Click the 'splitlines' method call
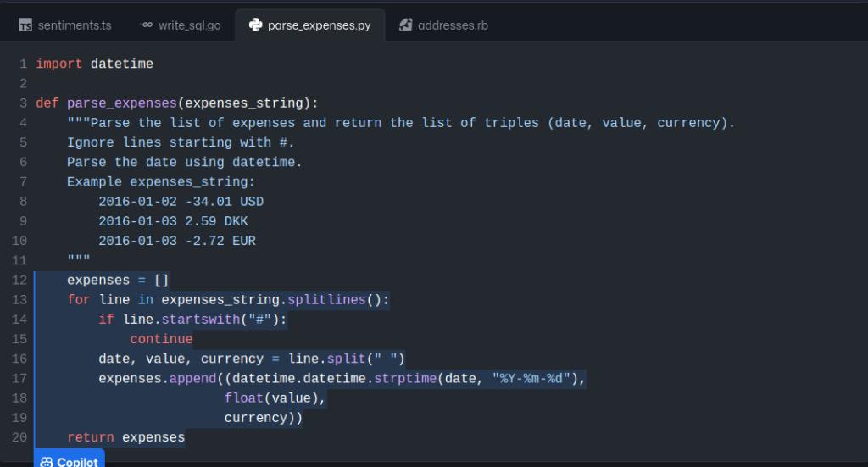868x467 pixels. (326, 300)
